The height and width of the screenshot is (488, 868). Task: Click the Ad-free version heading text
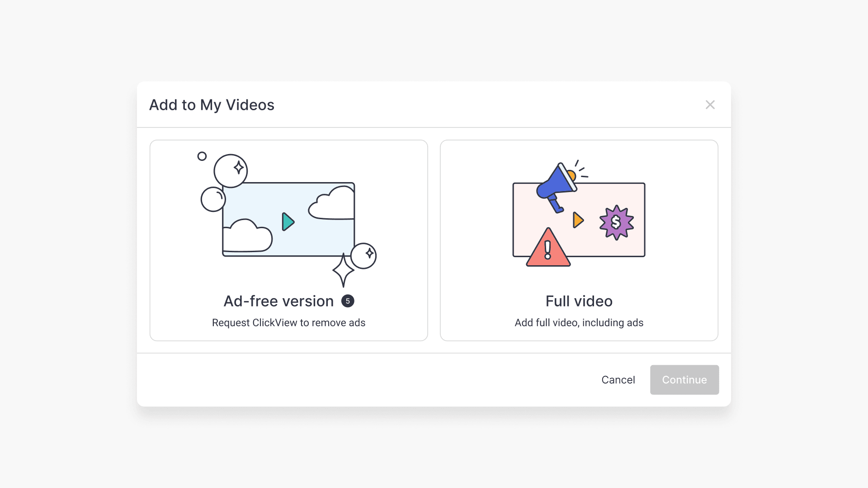(x=278, y=300)
